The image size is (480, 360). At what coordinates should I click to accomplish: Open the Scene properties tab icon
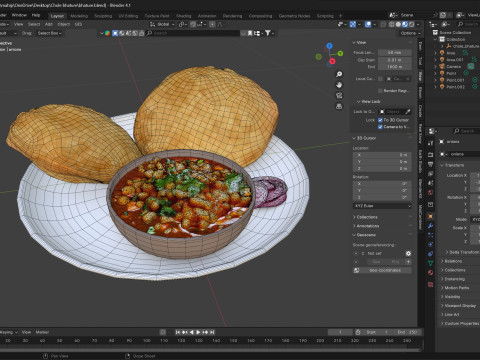click(431, 183)
